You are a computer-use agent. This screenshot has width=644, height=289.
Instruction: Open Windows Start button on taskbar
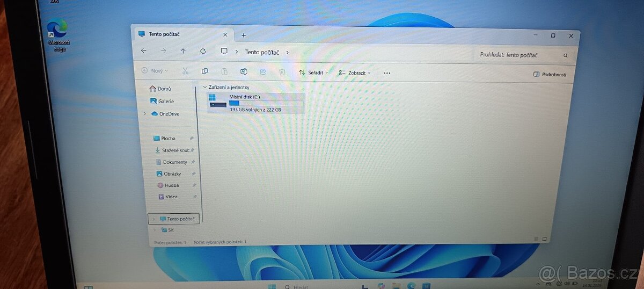click(272, 286)
